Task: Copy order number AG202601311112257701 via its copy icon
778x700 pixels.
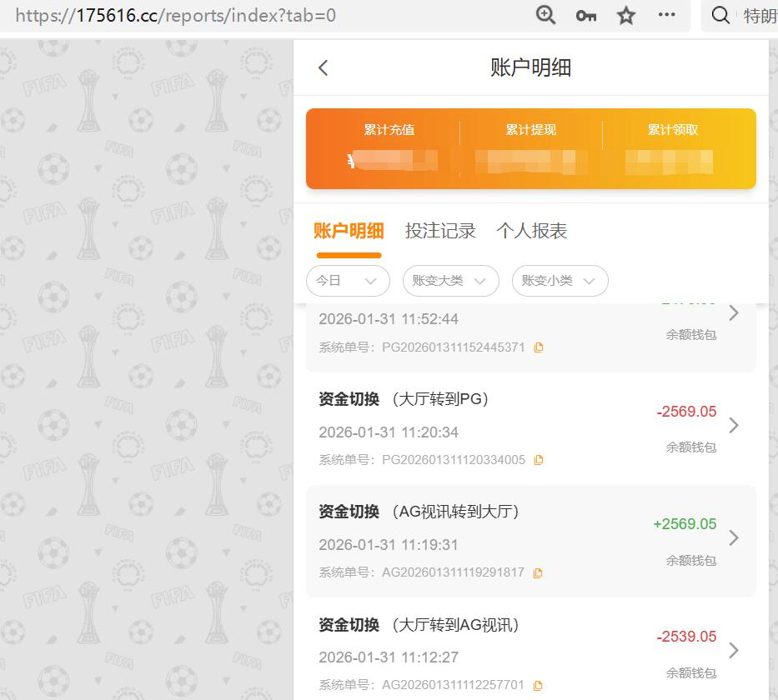Action: pos(538,685)
